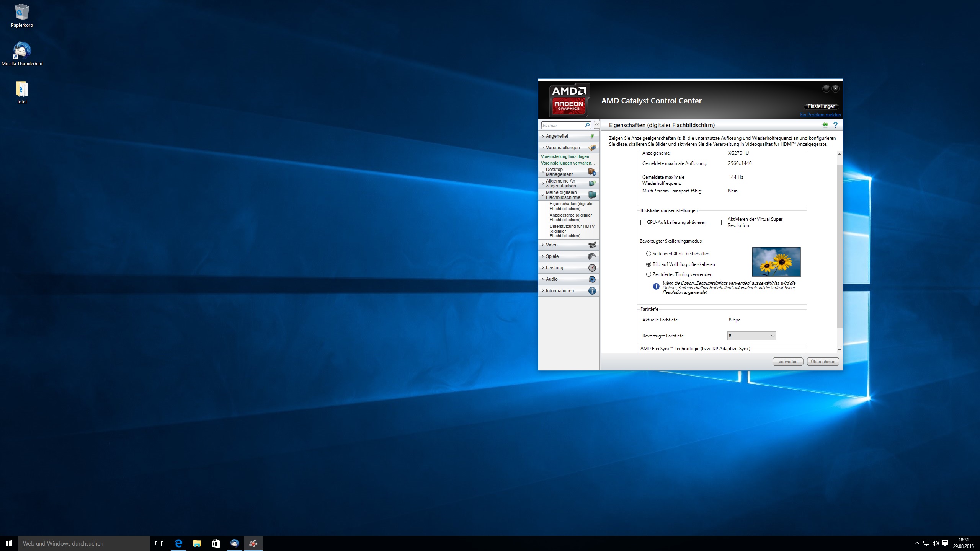This screenshot has width=980, height=551.
Task: Enable GPU-Aufskalierung aktivieren checkbox
Action: click(643, 222)
